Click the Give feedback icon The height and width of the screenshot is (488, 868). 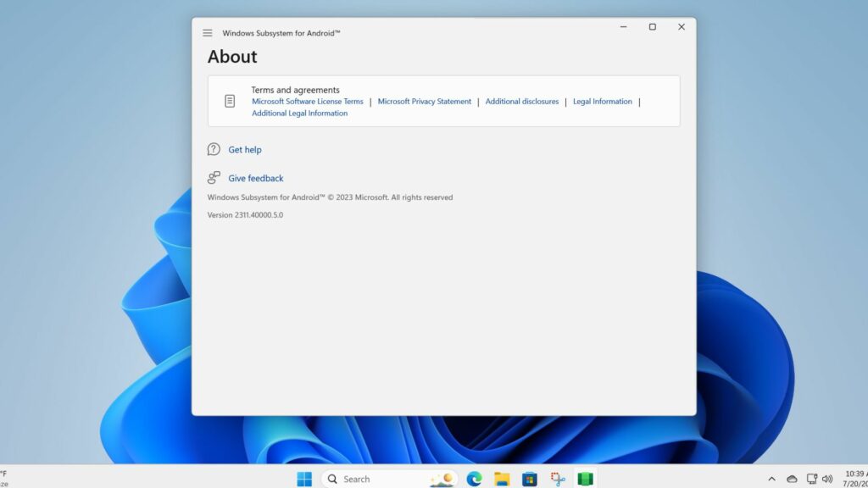214,178
